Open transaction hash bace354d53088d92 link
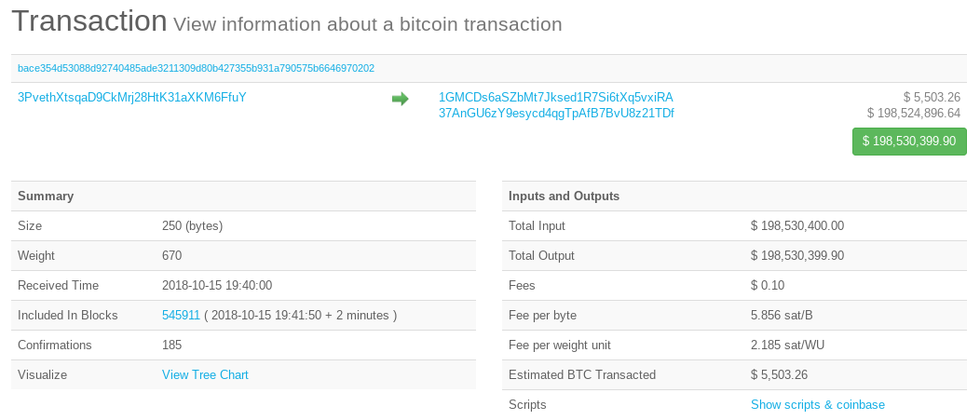 click(x=196, y=68)
